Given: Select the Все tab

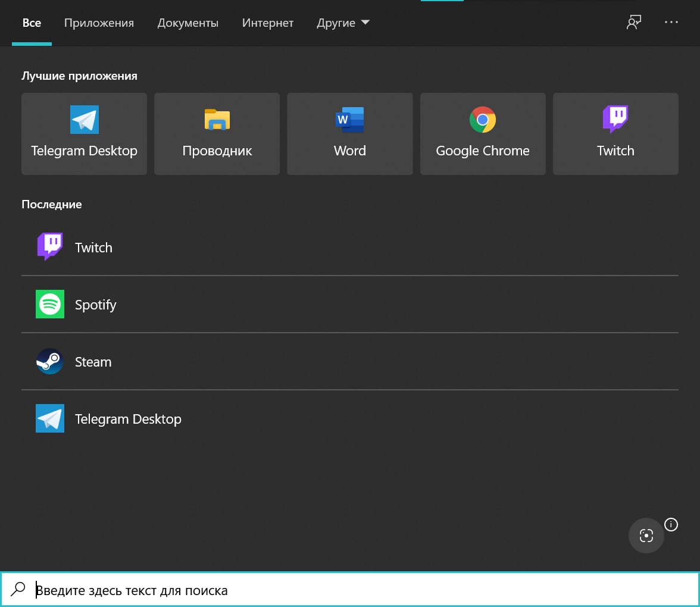Looking at the screenshot, I should click(x=32, y=23).
